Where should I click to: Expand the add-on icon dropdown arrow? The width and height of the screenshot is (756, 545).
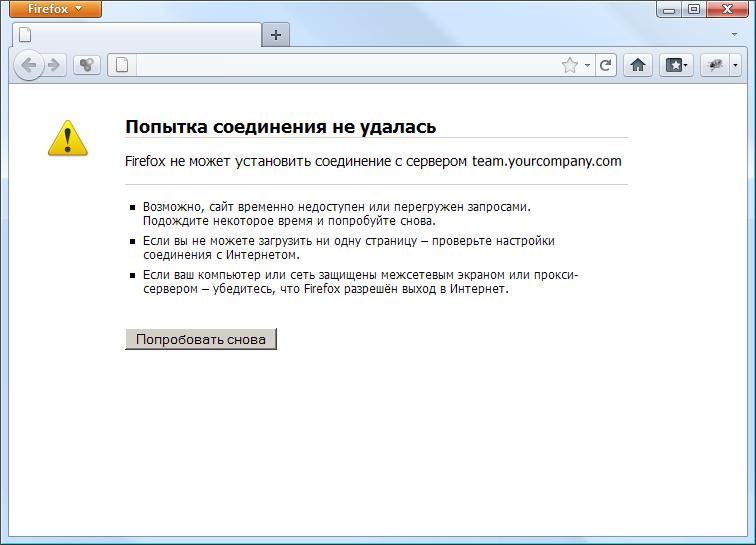735,65
